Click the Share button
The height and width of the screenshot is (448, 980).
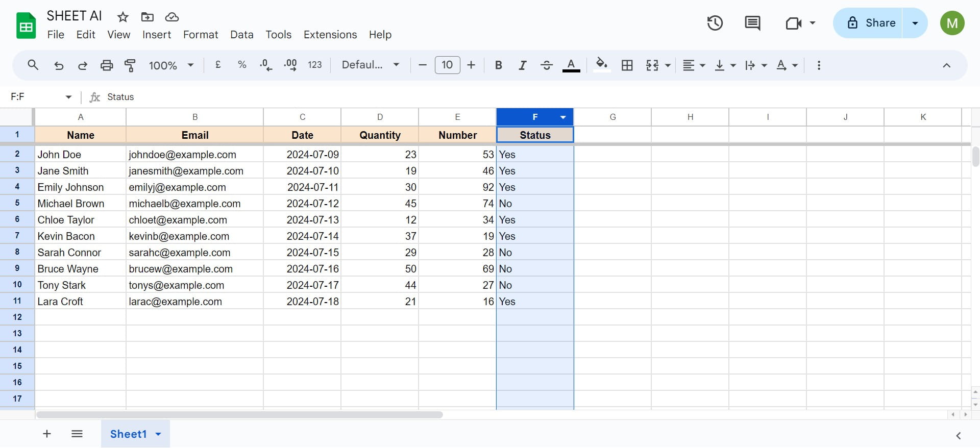872,23
